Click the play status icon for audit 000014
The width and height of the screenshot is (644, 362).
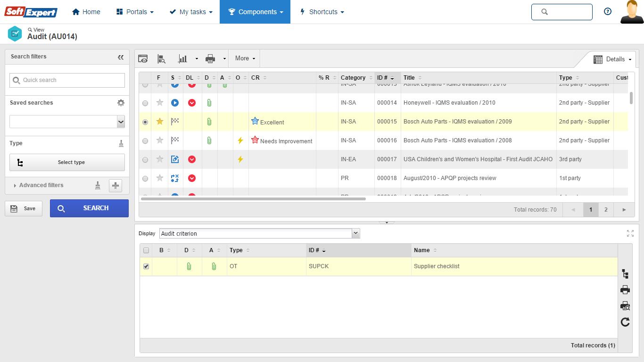pos(175,102)
